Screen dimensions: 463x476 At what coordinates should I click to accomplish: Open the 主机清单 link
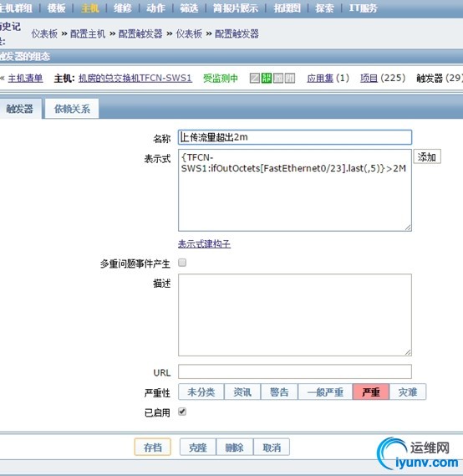[x=25, y=79]
